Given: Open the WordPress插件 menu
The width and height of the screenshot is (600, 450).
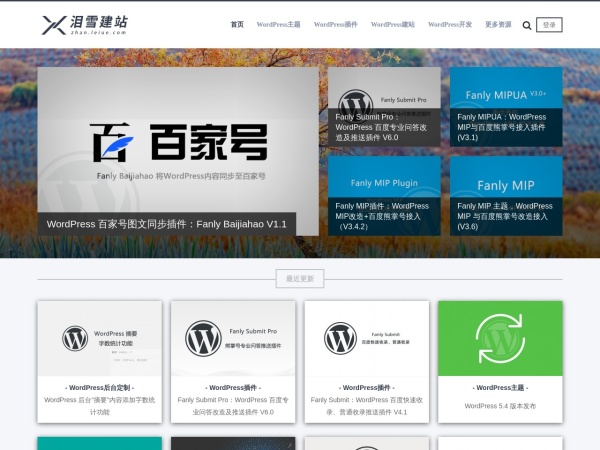Looking at the screenshot, I should [x=336, y=24].
